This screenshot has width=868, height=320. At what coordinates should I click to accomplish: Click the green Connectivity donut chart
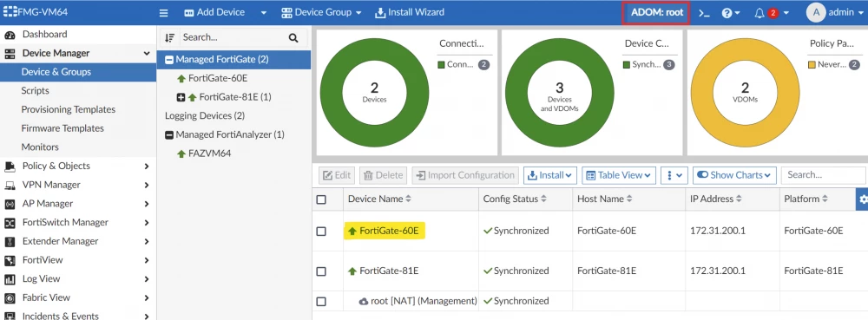point(374,92)
